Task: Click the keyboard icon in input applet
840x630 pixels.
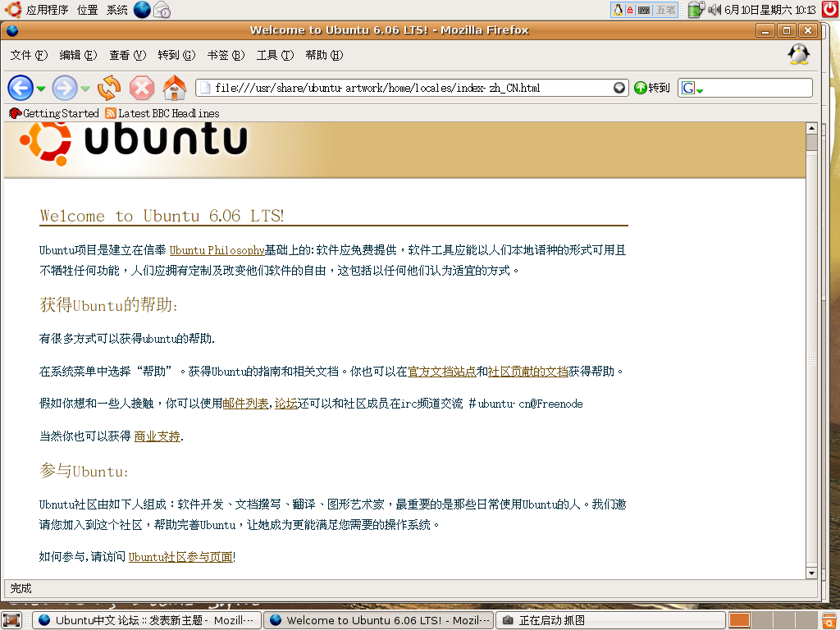Action: [x=643, y=10]
